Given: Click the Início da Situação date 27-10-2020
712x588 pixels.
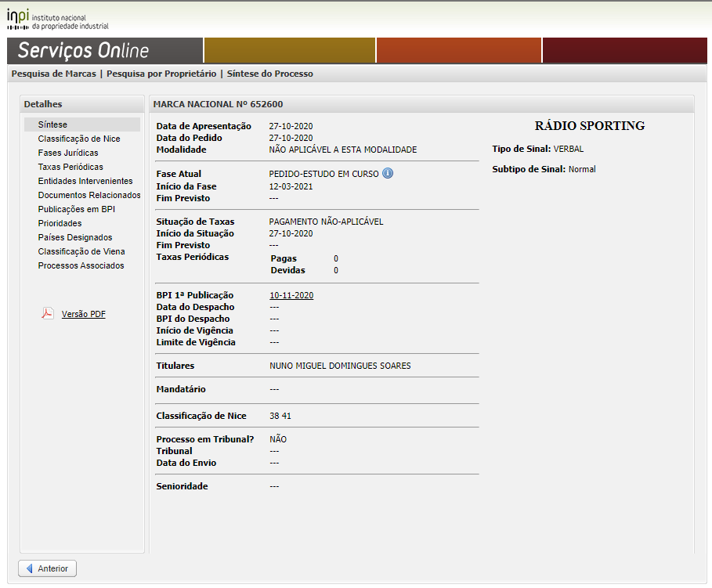Looking at the screenshot, I should pos(291,233).
